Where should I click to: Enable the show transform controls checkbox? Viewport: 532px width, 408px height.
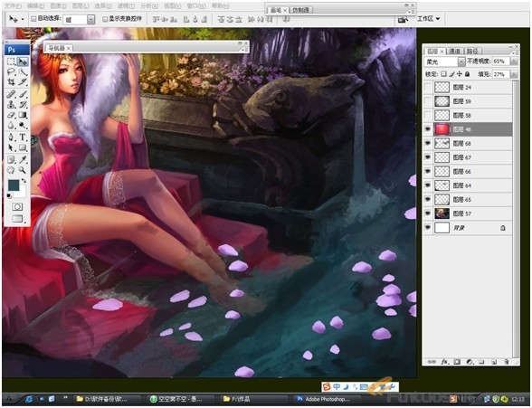[105, 19]
